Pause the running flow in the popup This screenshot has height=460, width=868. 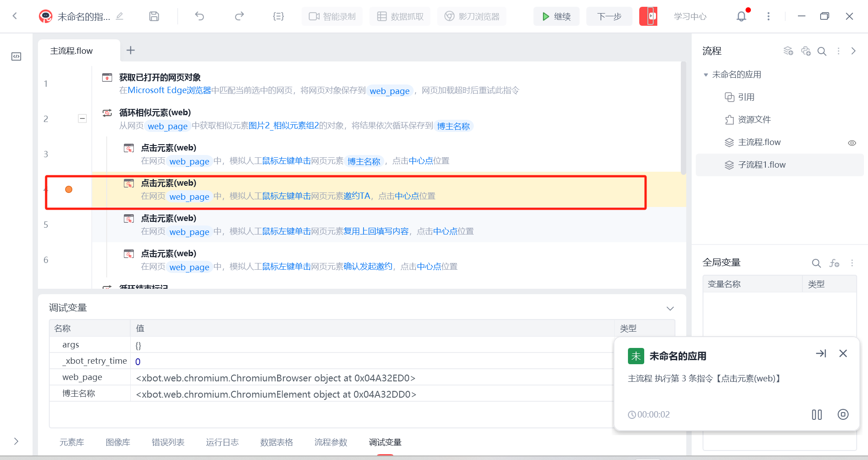[x=817, y=414]
